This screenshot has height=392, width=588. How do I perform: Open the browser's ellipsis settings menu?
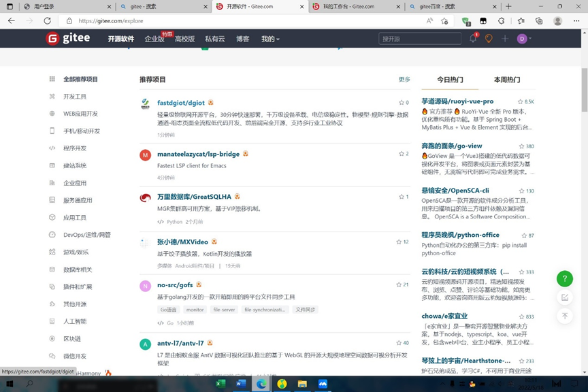(576, 21)
